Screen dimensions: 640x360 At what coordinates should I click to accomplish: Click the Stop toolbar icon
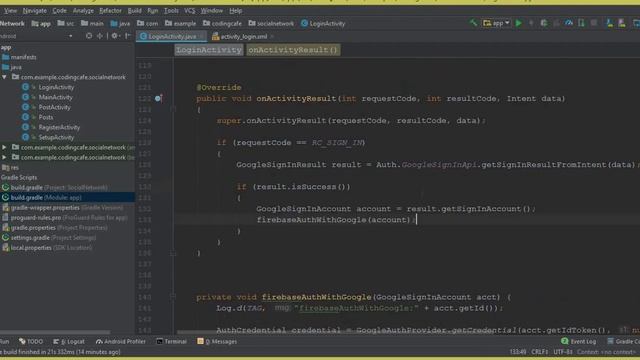594,23
